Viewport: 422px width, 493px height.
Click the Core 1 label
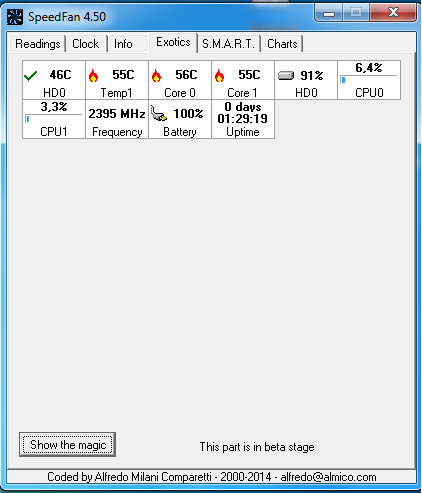point(242,93)
